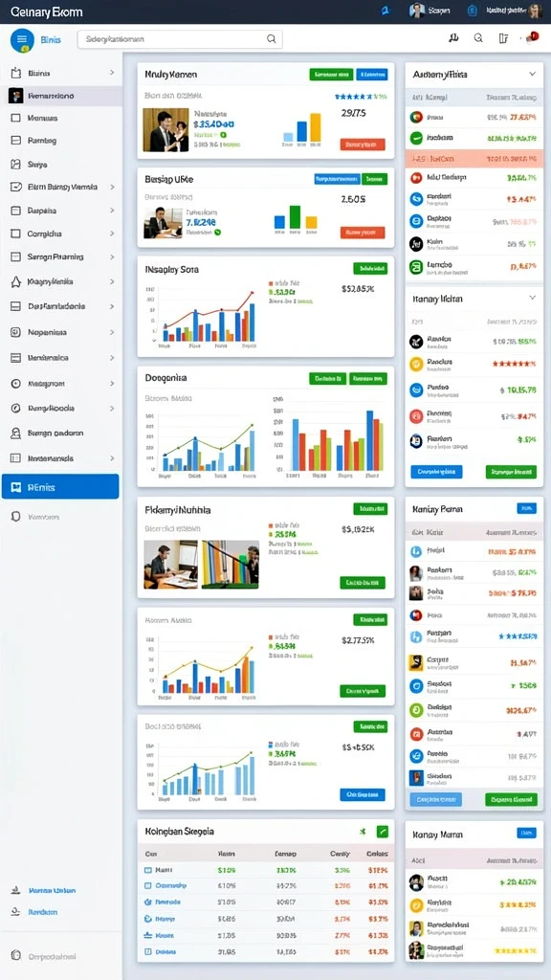The height and width of the screenshot is (980, 551).
Task: Expand the Corrgidua sidebar chevron
Action: coord(112,234)
